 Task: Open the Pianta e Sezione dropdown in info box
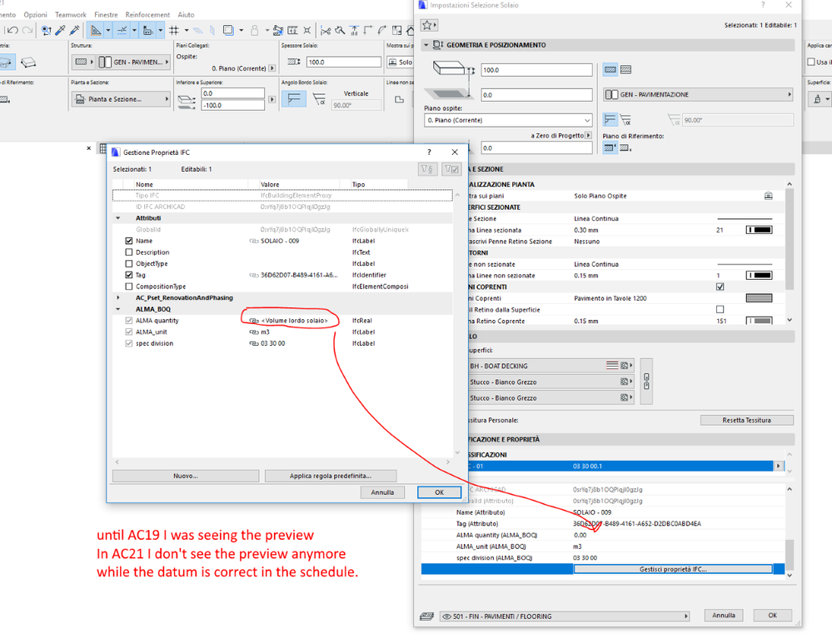[x=121, y=99]
